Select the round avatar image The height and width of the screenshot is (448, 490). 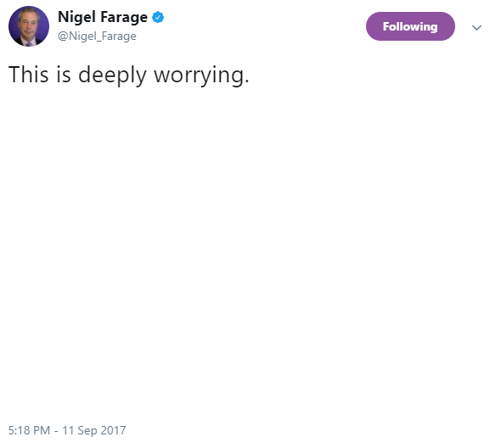point(29,26)
